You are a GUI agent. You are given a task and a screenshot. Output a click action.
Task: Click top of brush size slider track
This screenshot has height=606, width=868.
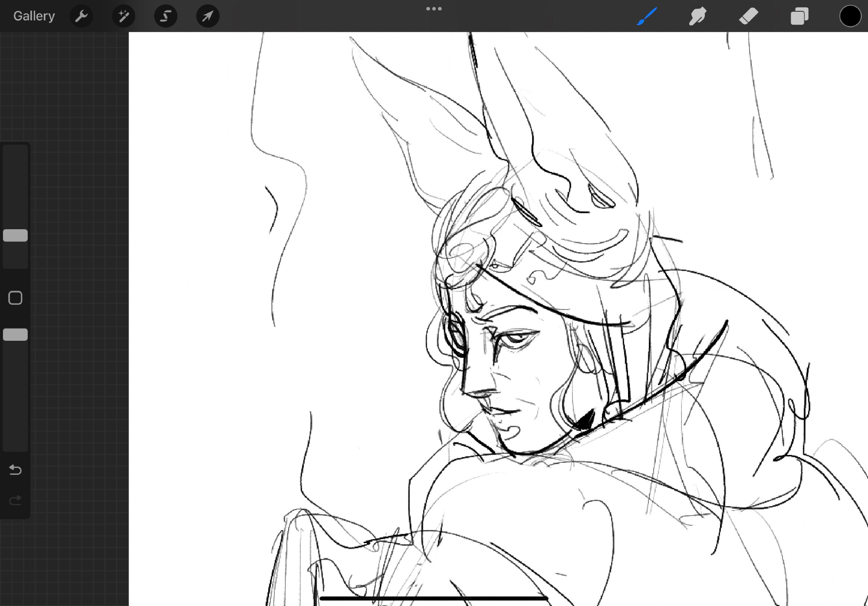(x=16, y=152)
